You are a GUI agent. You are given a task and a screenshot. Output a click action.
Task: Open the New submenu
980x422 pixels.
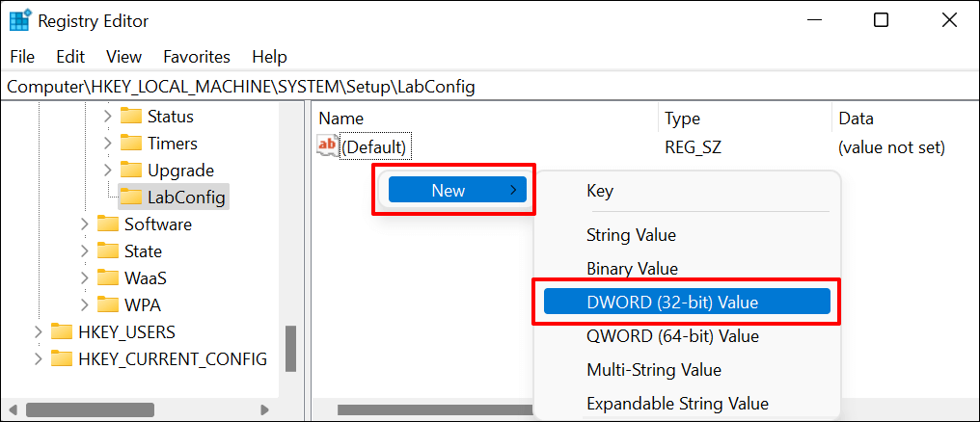(x=454, y=190)
